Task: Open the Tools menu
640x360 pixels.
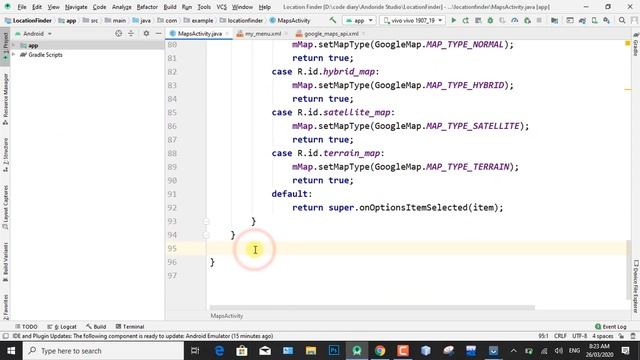Action: click(204, 7)
